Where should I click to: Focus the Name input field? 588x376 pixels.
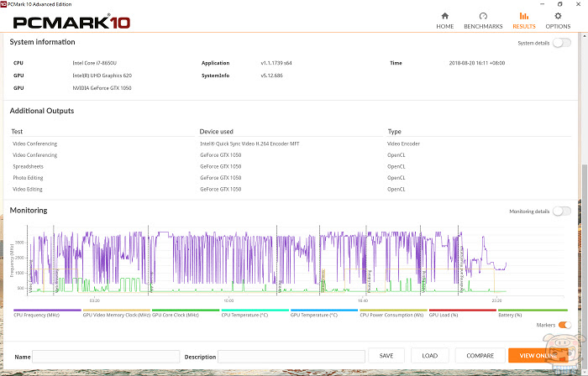[x=106, y=357]
